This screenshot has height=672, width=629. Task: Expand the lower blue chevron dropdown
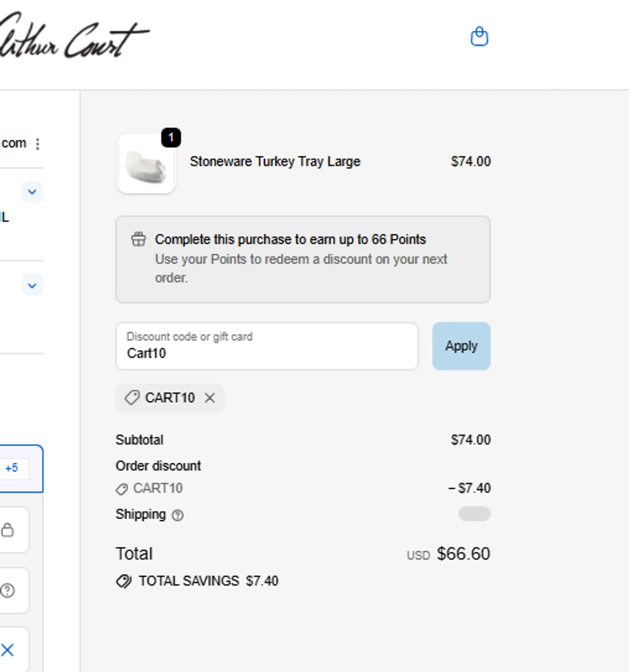click(x=32, y=285)
